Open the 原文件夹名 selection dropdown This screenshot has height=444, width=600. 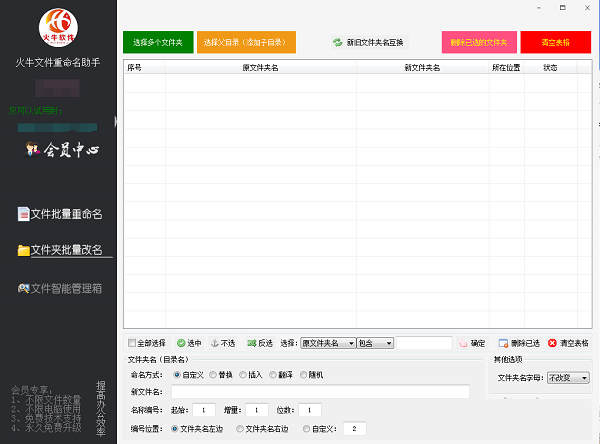coord(328,343)
